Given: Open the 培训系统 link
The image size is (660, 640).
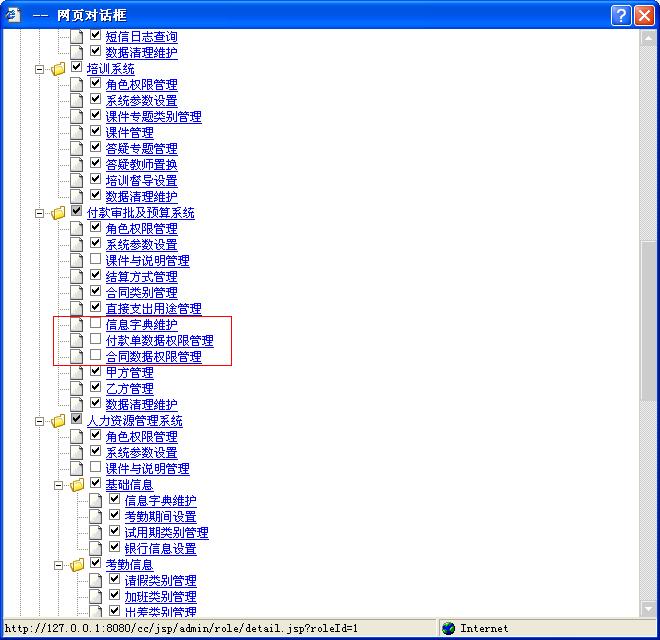Looking at the screenshot, I should point(111,69).
